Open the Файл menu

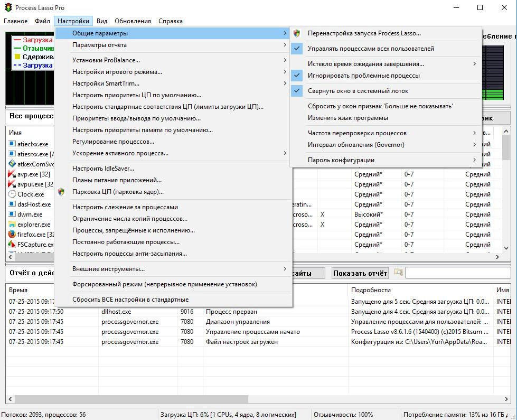coord(43,21)
